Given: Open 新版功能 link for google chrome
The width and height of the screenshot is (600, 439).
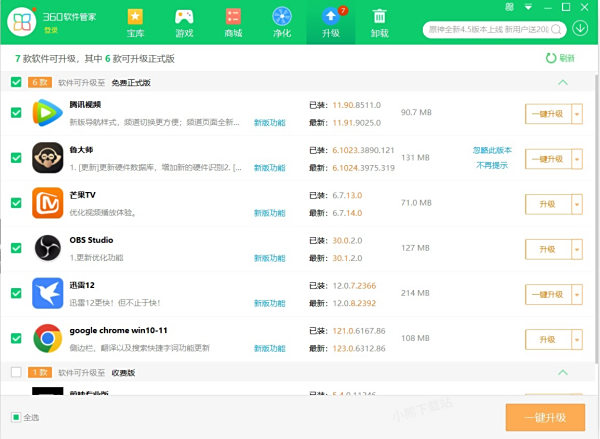Looking at the screenshot, I should (x=270, y=349).
